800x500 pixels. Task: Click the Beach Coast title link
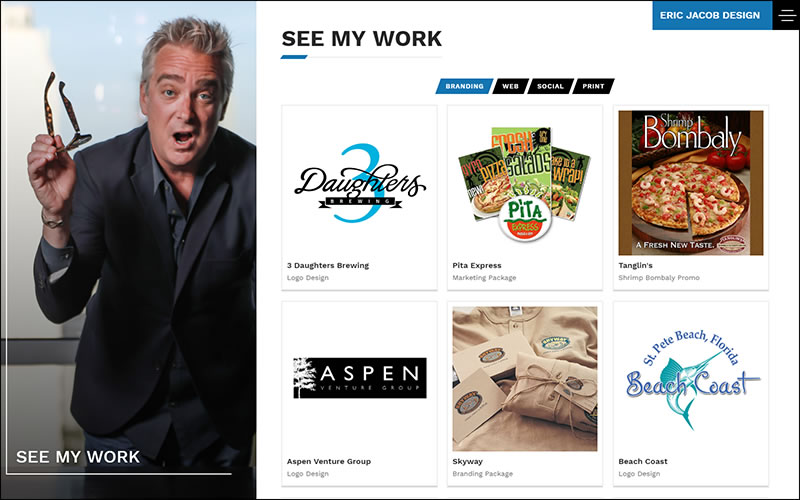coord(643,461)
